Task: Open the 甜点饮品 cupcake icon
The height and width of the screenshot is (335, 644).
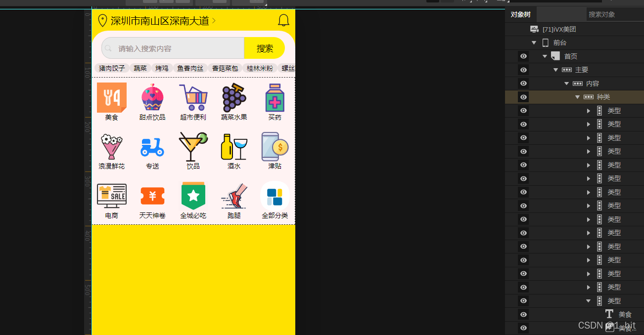Action: click(152, 98)
